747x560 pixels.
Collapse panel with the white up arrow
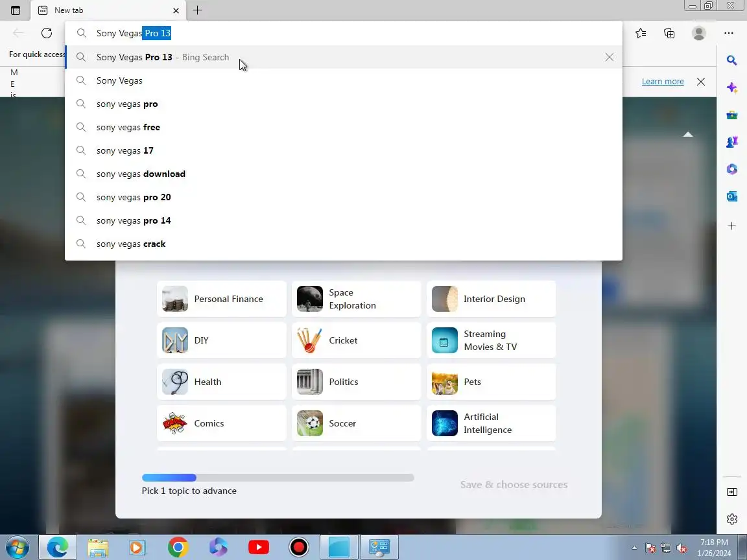click(687, 134)
